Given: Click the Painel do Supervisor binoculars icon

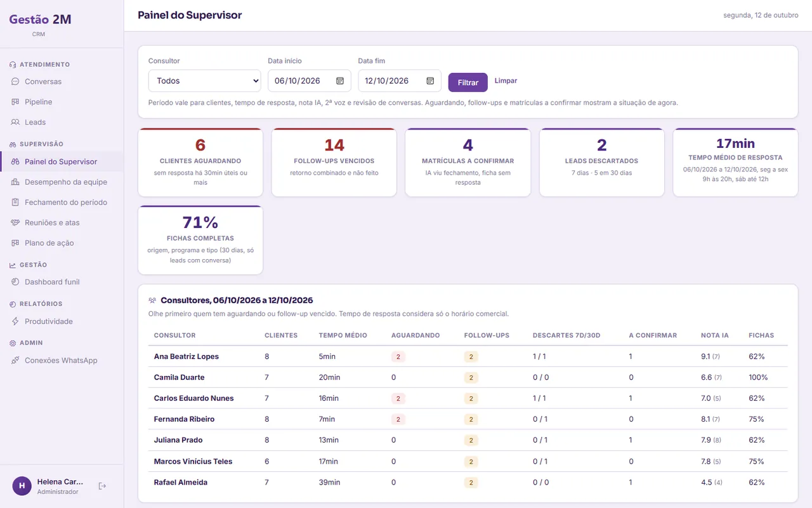Looking at the screenshot, I should coord(15,161).
